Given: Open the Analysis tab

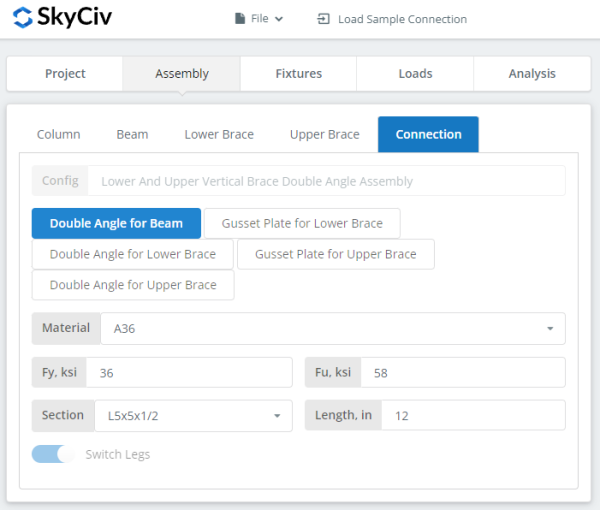Looking at the screenshot, I should (x=531, y=73).
